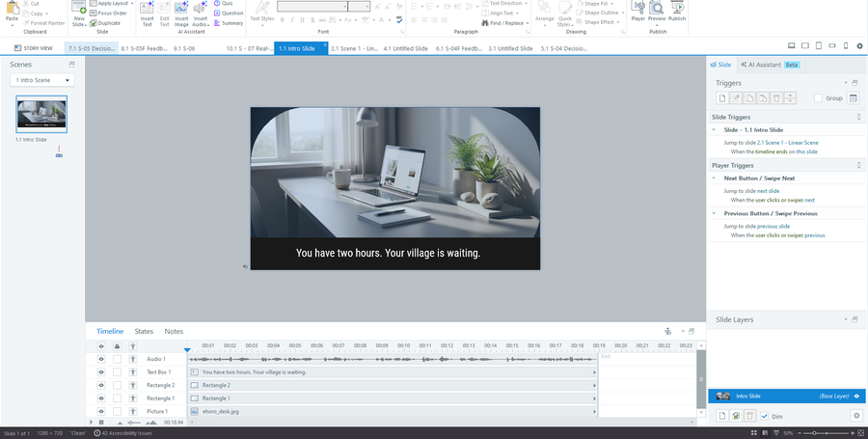868x439 pixels.
Task: Click the timeline playhead marker
Action: (187, 350)
